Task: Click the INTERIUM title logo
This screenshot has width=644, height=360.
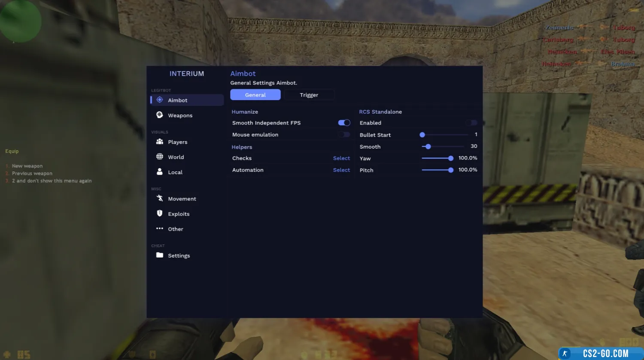Action: pos(187,74)
